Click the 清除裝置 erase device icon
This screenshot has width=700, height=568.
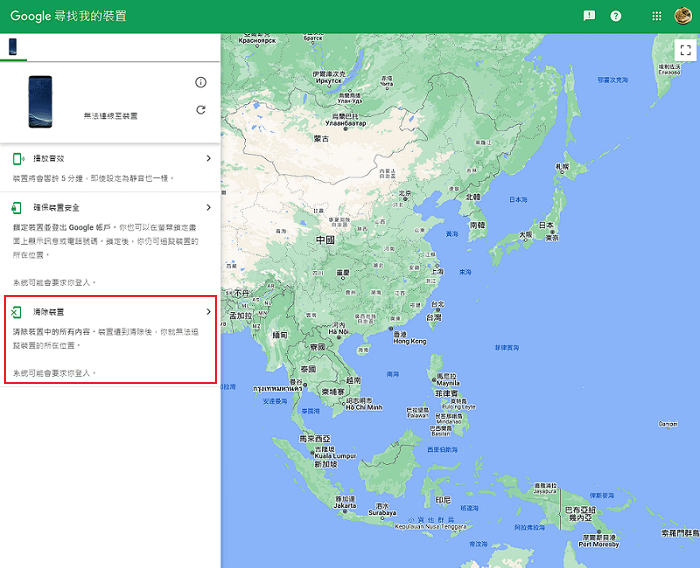16,312
